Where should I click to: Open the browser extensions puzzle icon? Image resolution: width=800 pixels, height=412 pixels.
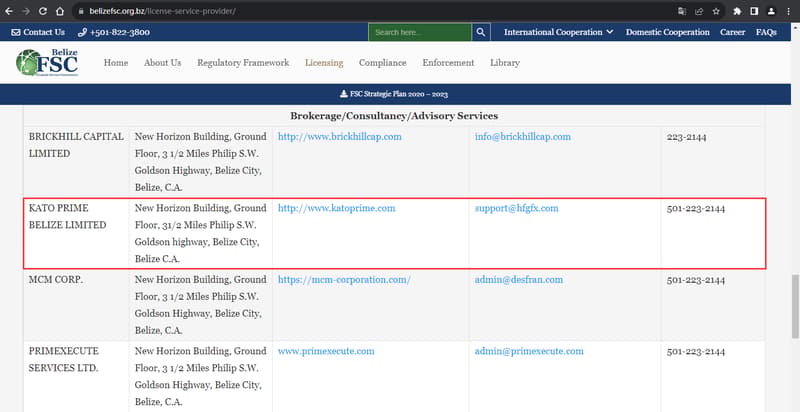[737, 11]
